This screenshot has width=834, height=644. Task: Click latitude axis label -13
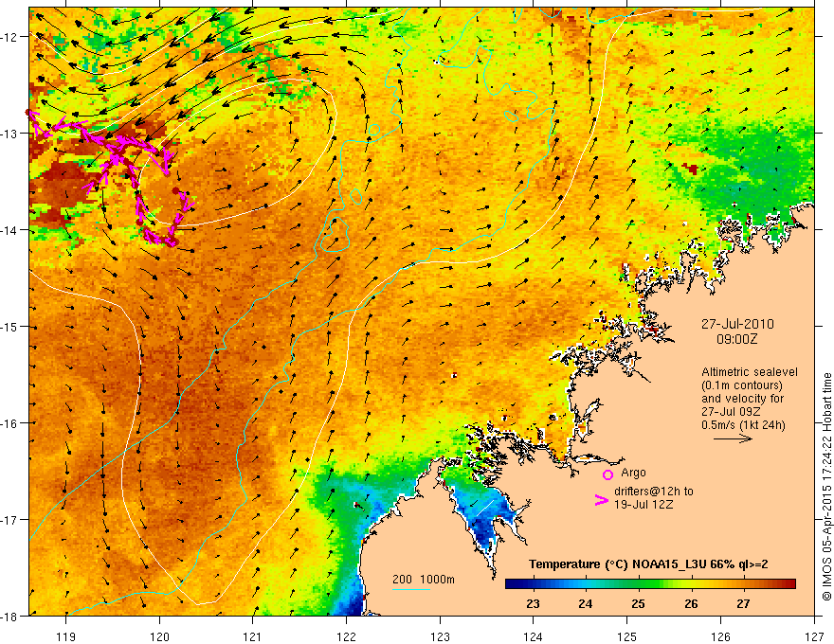(9, 134)
